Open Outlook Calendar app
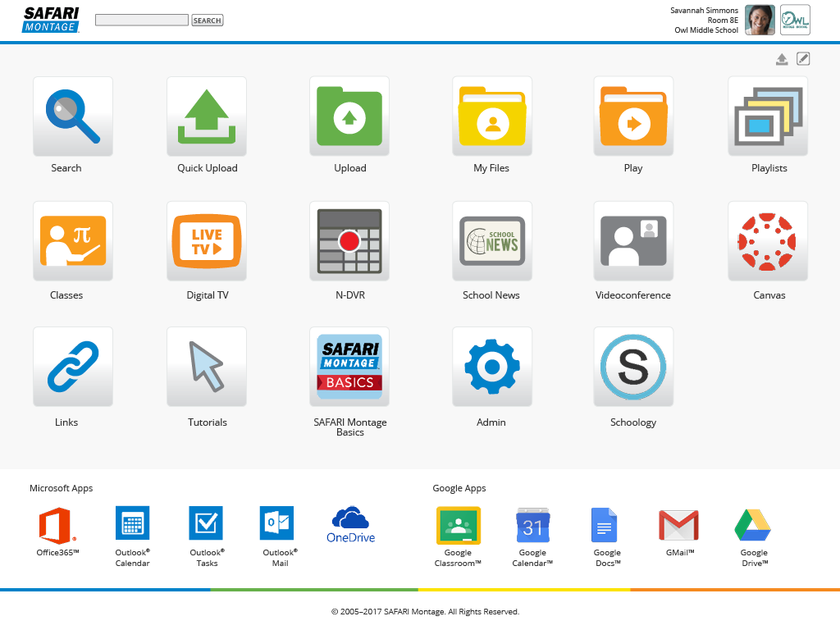Viewport: 840px width, 630px height. coord(132,523)
